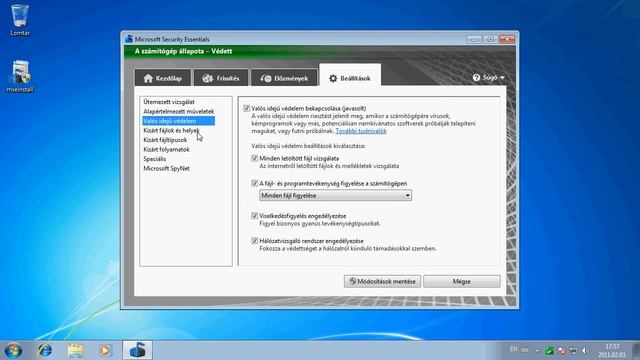The width and height of the screenshot is (640, 360).
Task: Select Valós idejű védelem list item
Action: click(x=178, y=121)
